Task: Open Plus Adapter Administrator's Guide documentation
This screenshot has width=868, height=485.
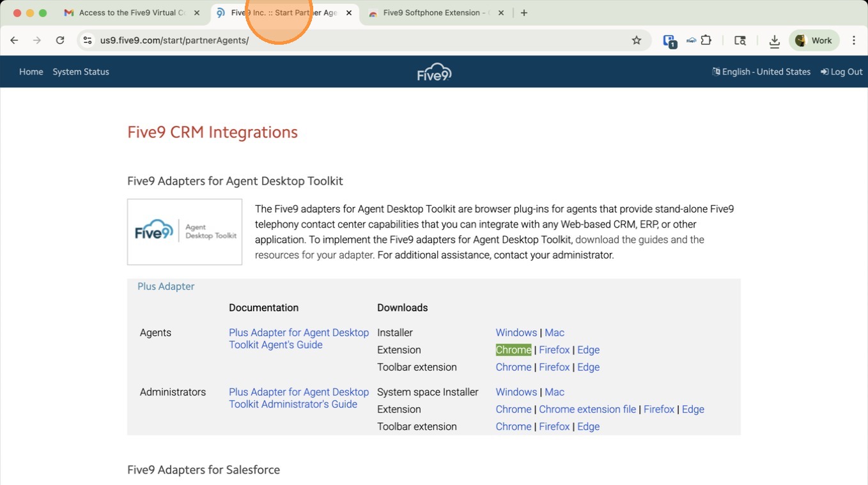Action: click(298, 398)
